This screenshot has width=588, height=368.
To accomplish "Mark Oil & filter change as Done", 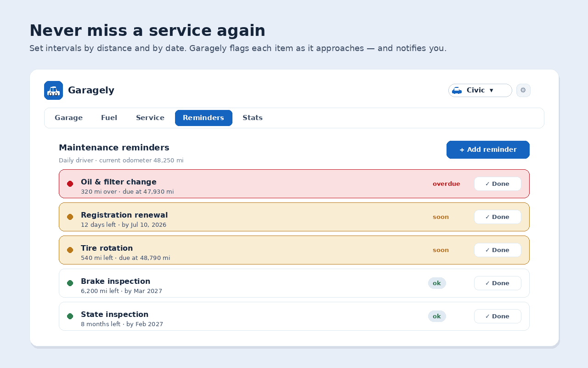I will [498, 184].
